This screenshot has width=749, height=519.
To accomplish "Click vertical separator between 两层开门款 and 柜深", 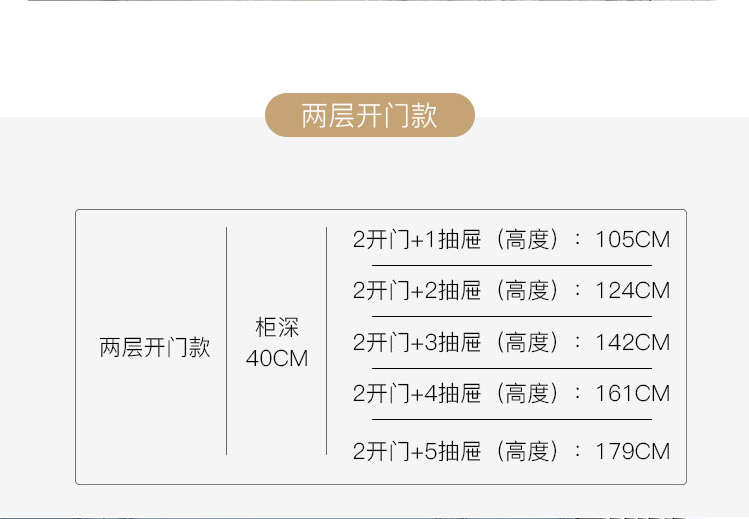I will (226, 341).
